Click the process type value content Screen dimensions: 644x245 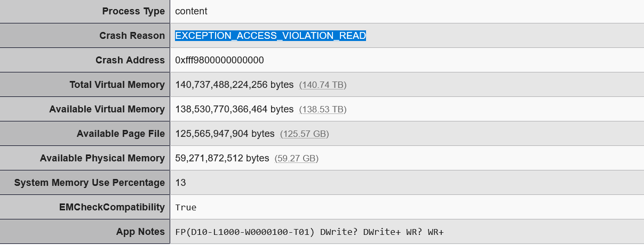tap(191, 11)
